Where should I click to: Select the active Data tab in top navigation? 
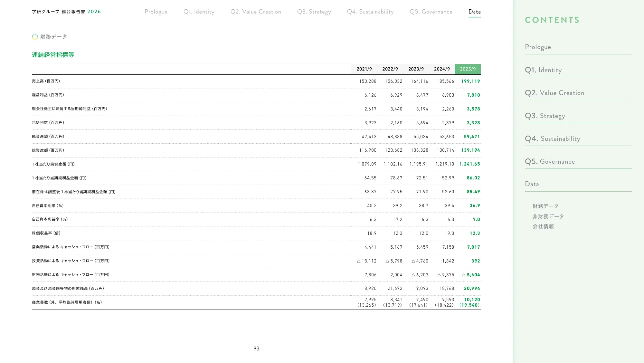coord(475,12)
